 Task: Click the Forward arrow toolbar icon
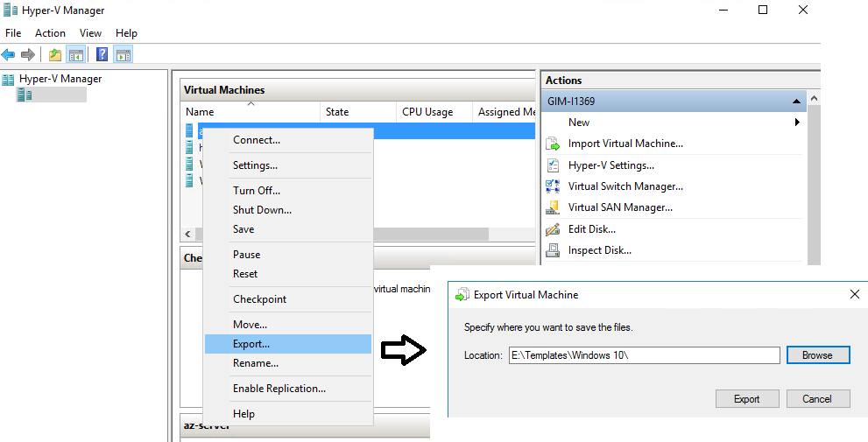point(28,55)
